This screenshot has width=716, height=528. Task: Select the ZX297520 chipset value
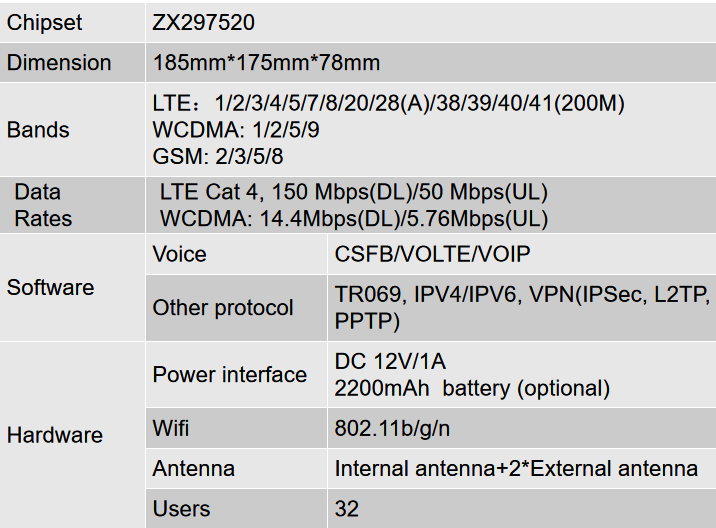[203, 23]
